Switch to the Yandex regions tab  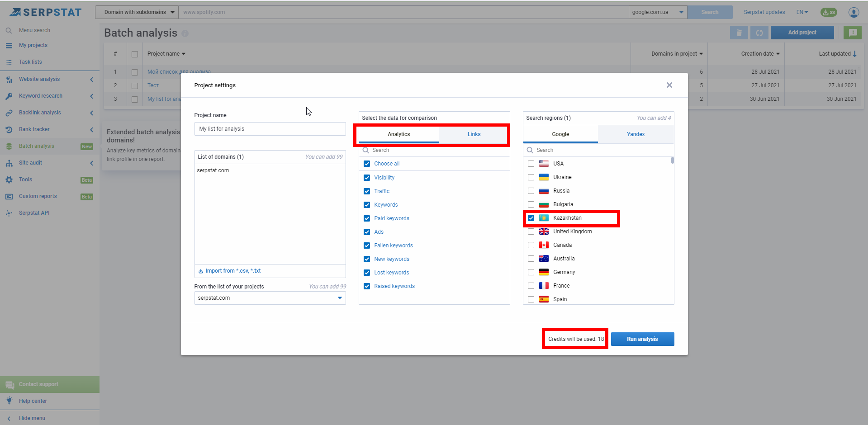click(636, 134)
